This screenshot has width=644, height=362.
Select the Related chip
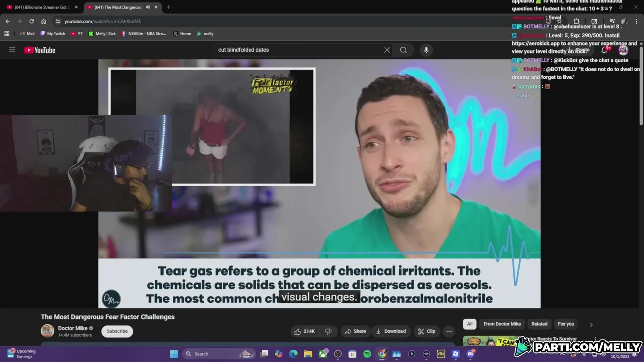pos(539,324)
